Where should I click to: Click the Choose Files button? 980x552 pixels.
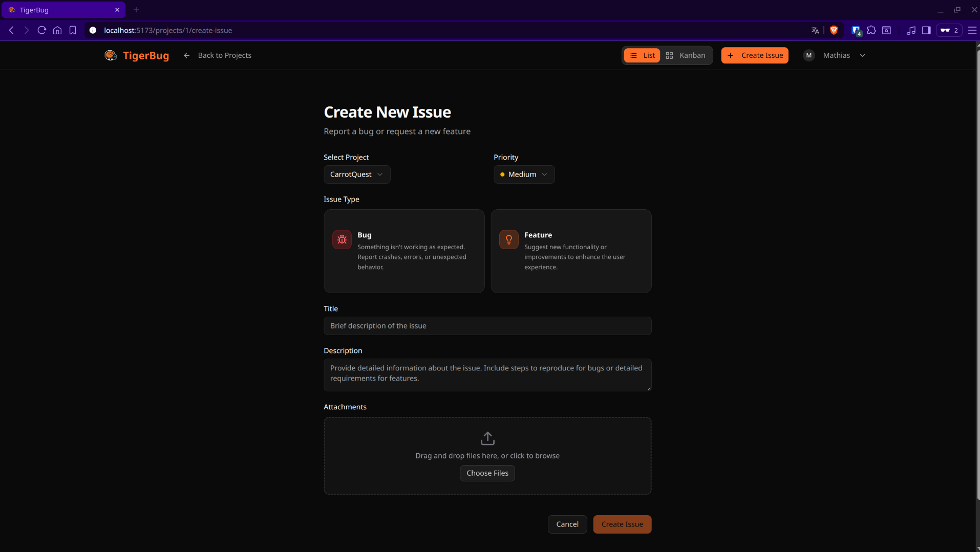487,473
